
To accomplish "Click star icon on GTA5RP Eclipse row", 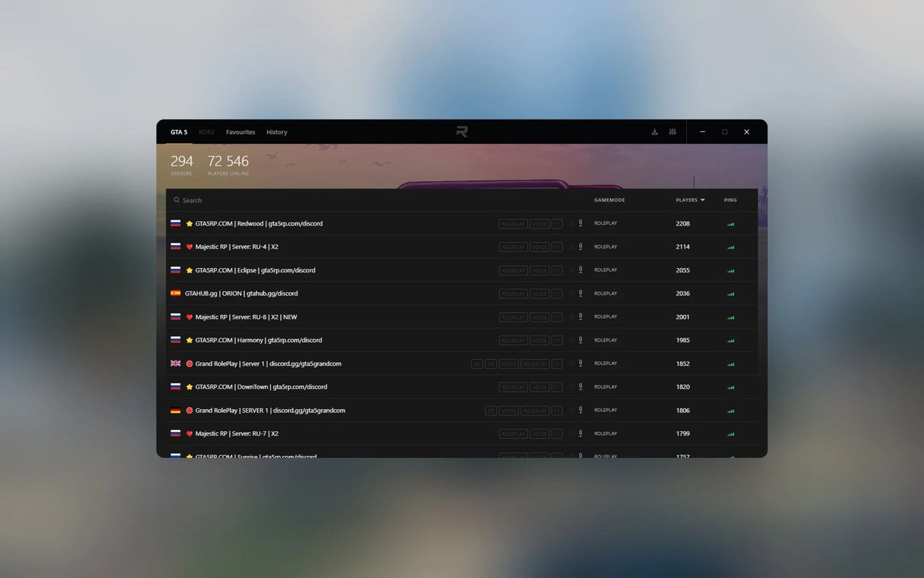I will [x=189, y=270].
